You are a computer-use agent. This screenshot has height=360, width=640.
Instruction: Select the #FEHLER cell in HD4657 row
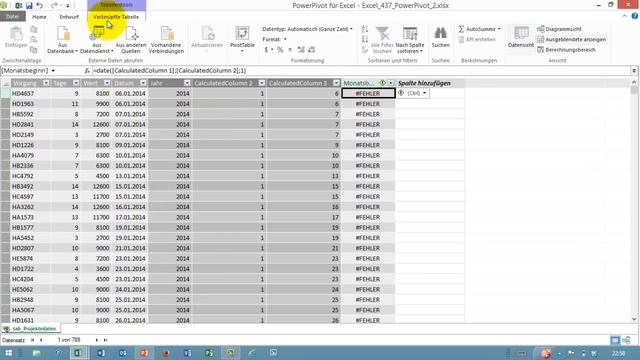pos(368,93)
